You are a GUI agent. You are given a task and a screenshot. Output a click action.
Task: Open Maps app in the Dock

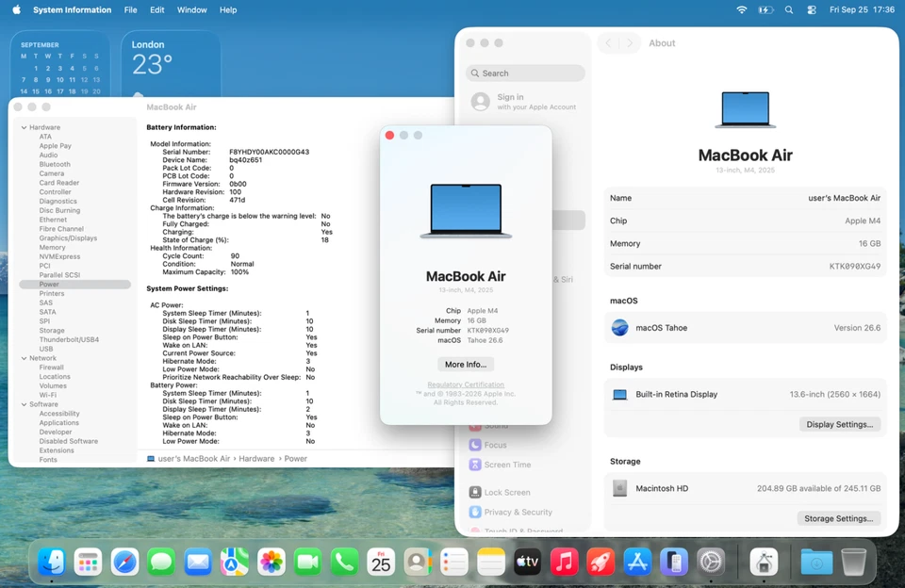coord(235,562)
